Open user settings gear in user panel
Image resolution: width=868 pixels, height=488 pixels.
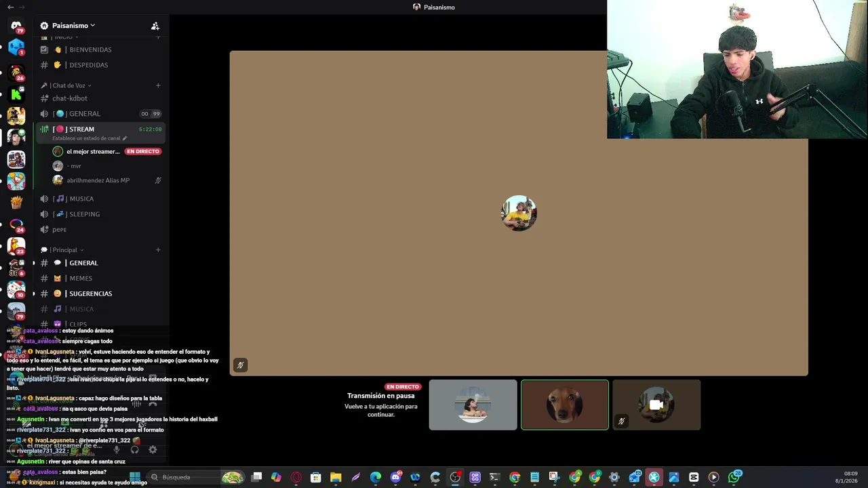tap(153, 449)
